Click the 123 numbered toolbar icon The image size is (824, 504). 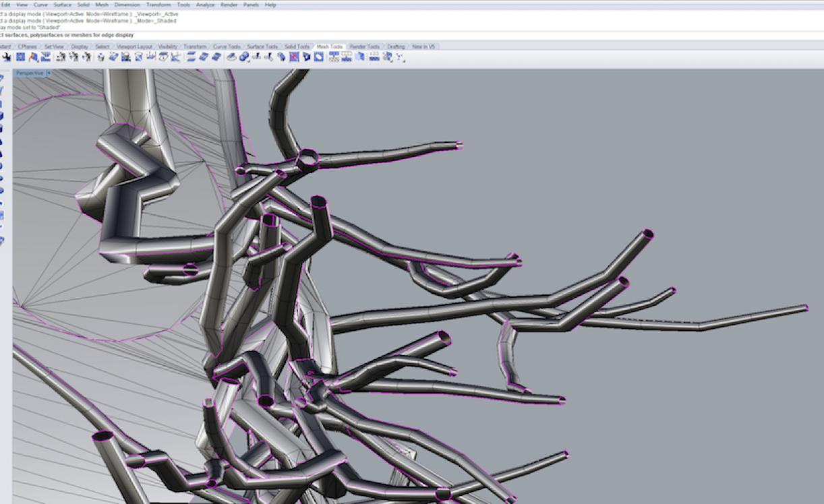coord(375,57)
